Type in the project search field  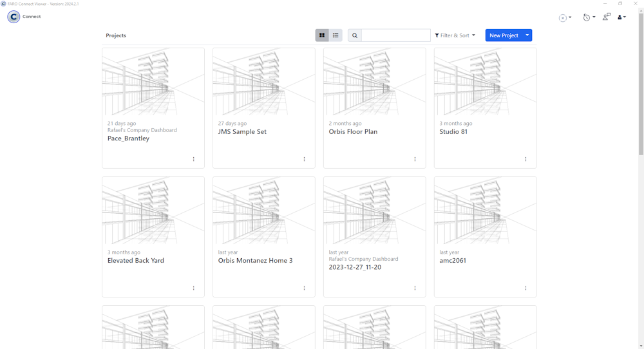click(x=395, y=35)
